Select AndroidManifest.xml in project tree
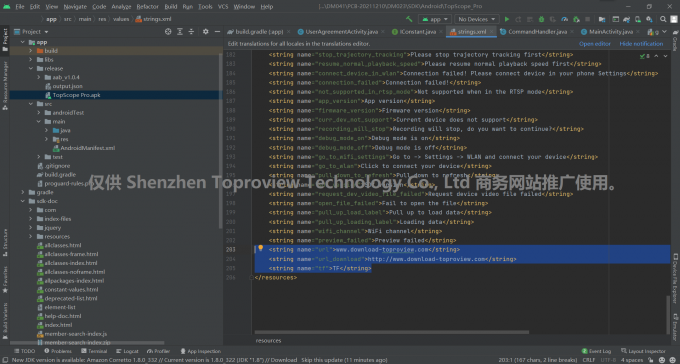The height and width of the screenshot is (364, 680). click(x=87, y=148)
